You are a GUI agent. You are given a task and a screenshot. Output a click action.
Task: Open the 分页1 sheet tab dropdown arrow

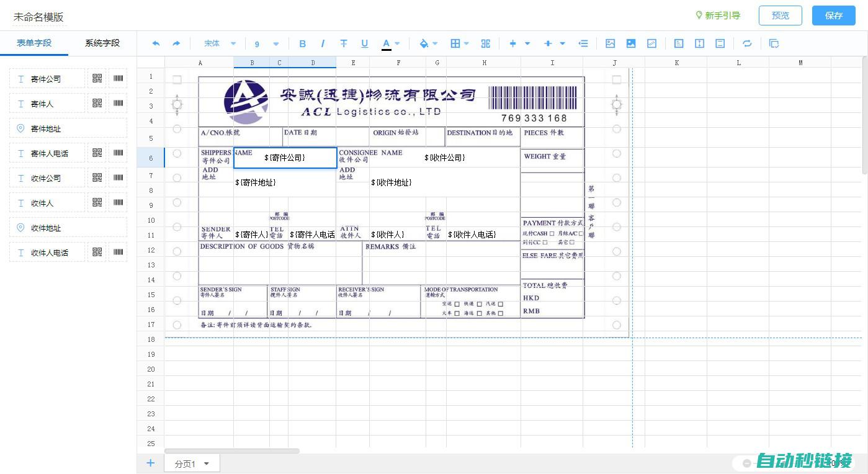click(x=207, y=463)
